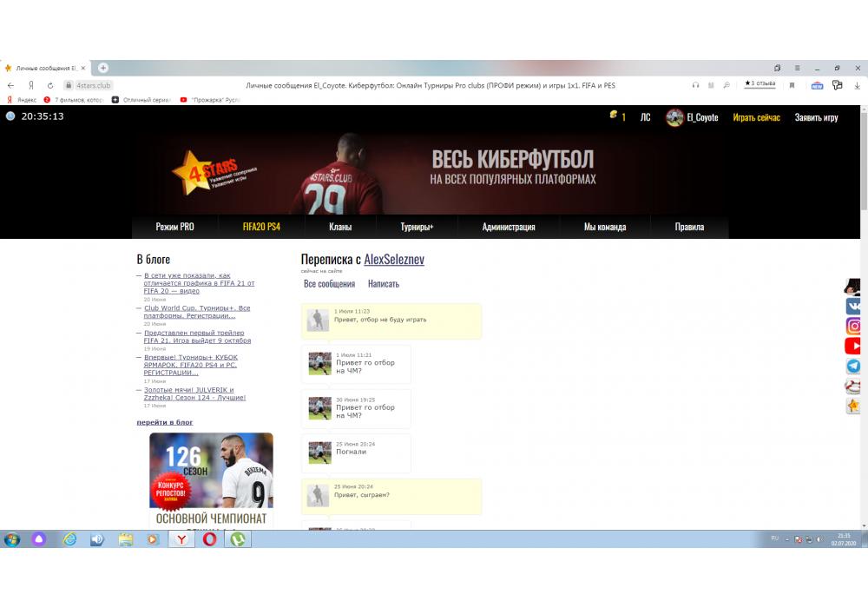Open Alice assistant in taskbar
Viewport: 868px width, 608px height.
pos(39,539)
